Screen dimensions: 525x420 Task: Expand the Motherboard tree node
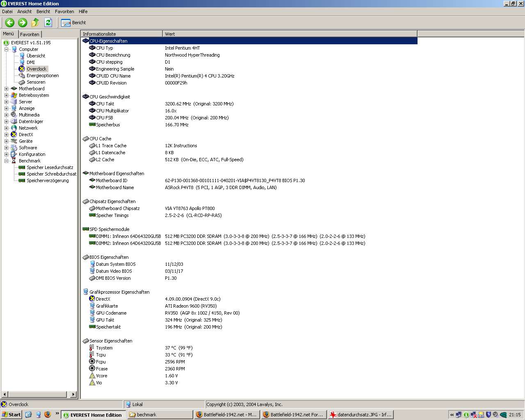click(x=6, y=89)
